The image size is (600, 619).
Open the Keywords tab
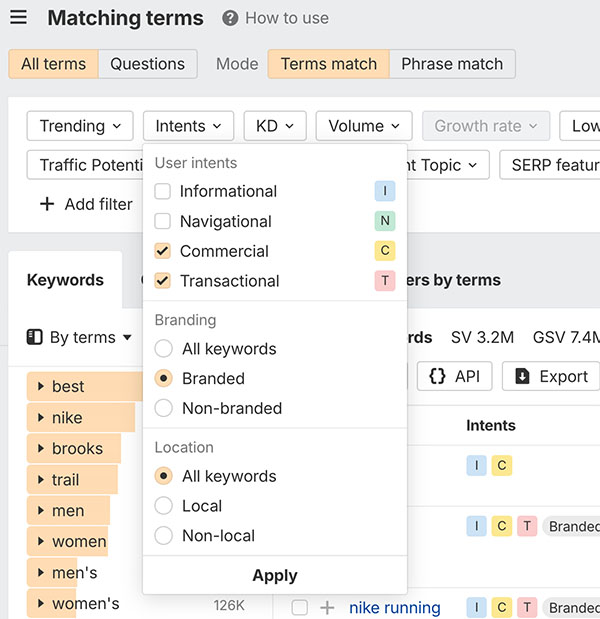click(65, 280)
